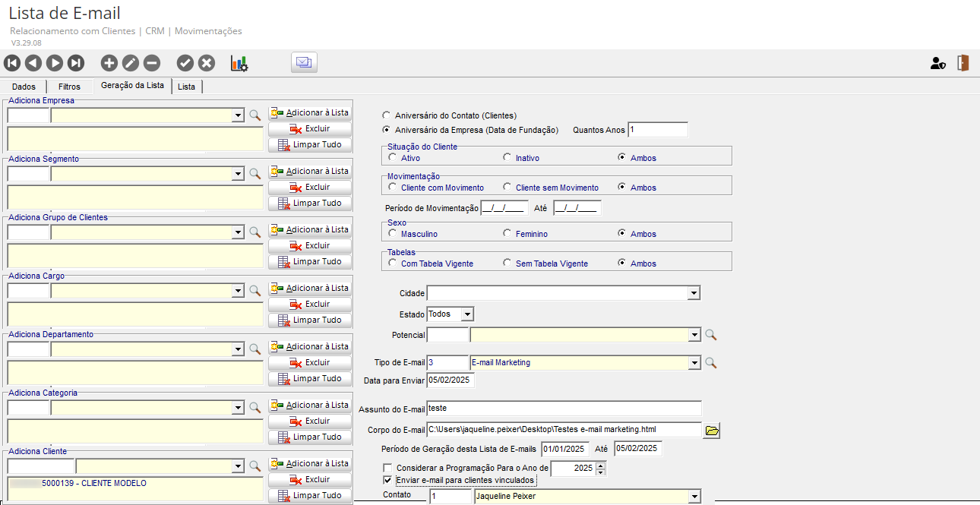Uncheck Enviar e-mail para clientes vinculados
Screen dimensions: 980x505
tap(388, 481)
